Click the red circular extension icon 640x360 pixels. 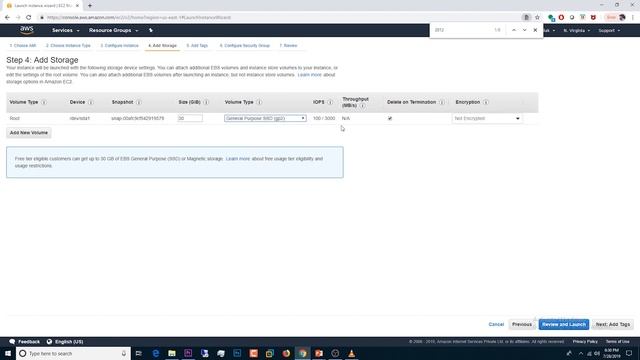coord(561,18)
